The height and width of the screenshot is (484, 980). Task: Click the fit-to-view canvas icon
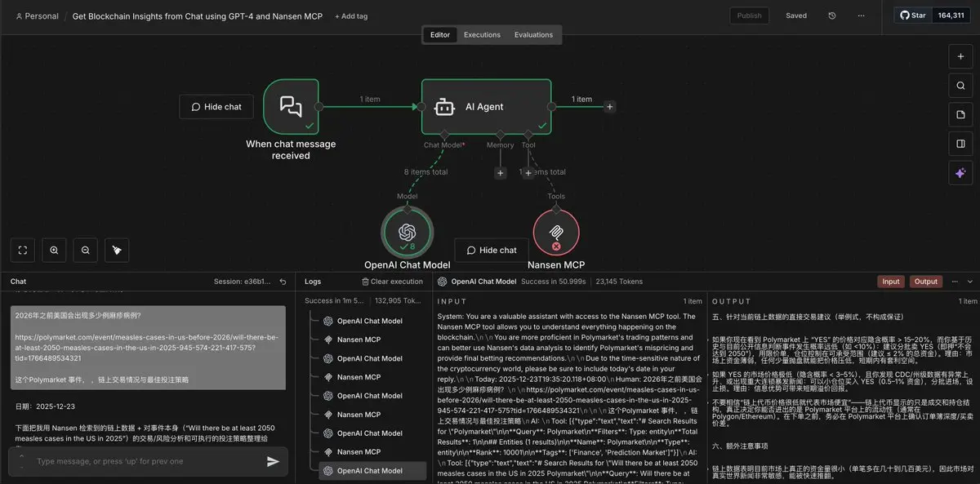[x=22, y=250]
